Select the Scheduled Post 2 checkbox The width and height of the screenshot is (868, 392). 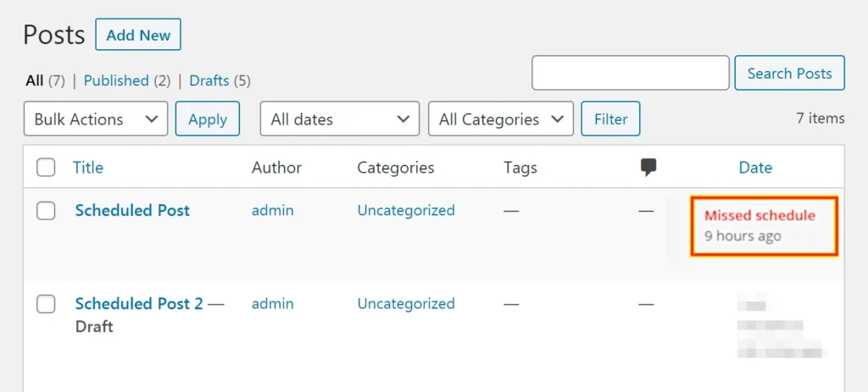(46, 304)
